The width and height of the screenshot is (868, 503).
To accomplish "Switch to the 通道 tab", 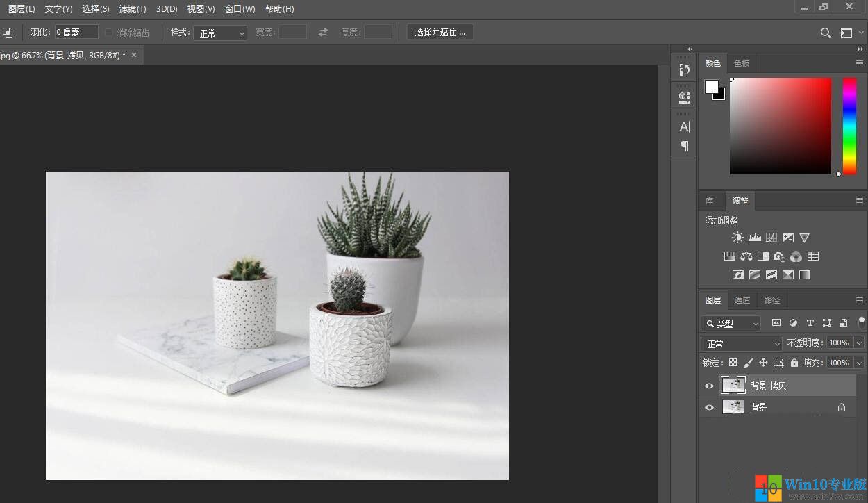I will 742,299.
